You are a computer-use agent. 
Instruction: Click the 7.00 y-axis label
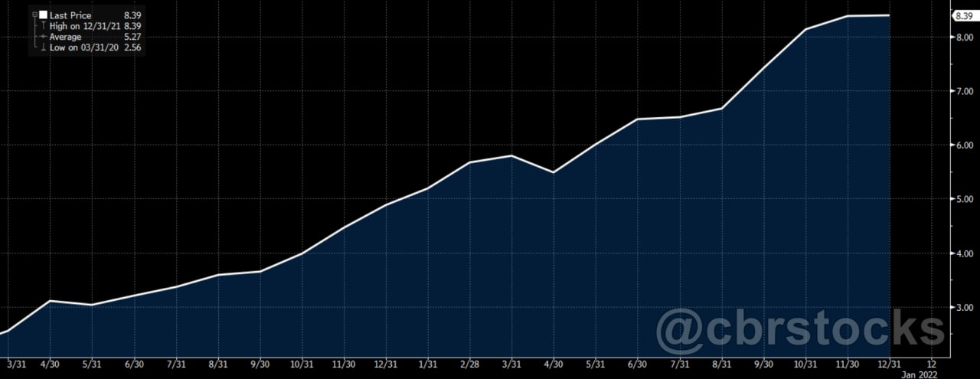963,91
